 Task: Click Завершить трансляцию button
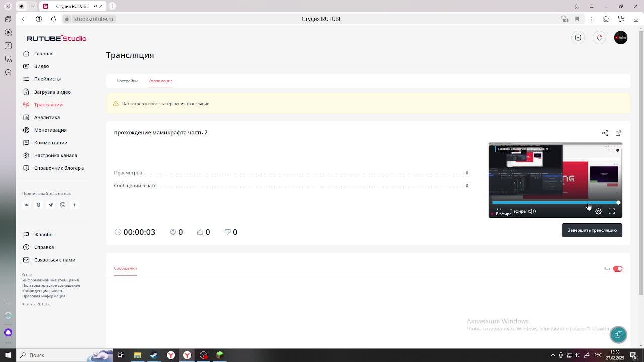[x=592, y=230]
